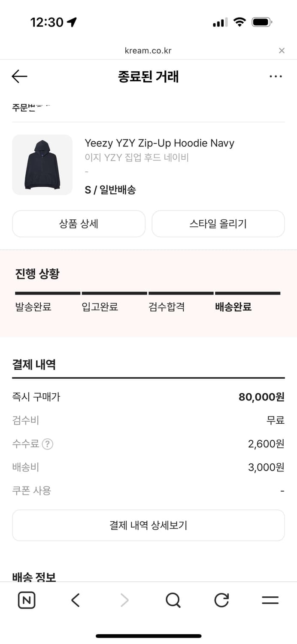Select the 입고완료 stage label
The width and height of the screenshot is (297, 644).
tap(100, 307)
